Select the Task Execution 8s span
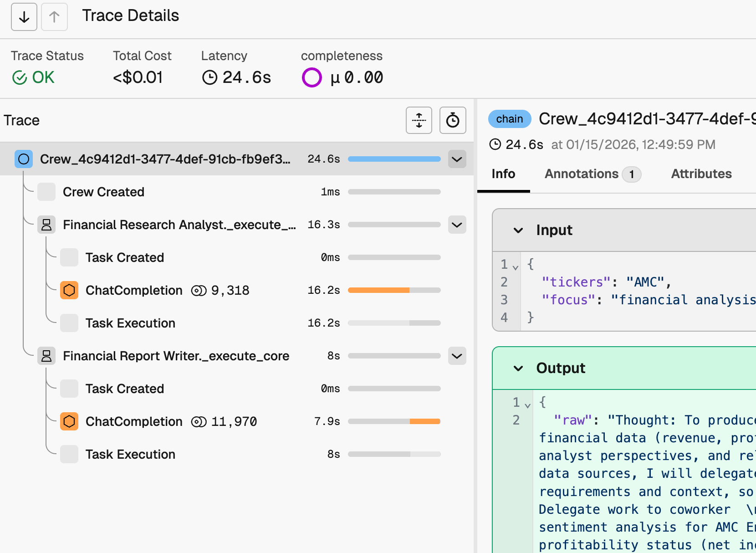Viewport: 756px width, 553px height. pos(237,454)
